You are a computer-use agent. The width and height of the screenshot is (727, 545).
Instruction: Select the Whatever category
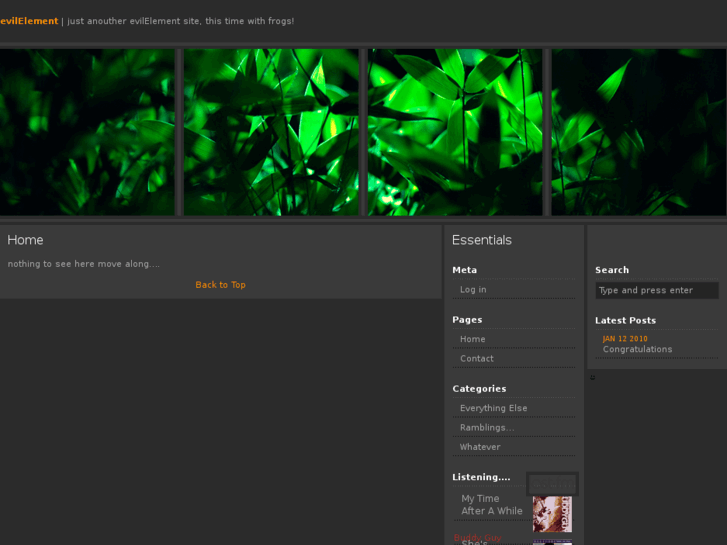(480, 447)
